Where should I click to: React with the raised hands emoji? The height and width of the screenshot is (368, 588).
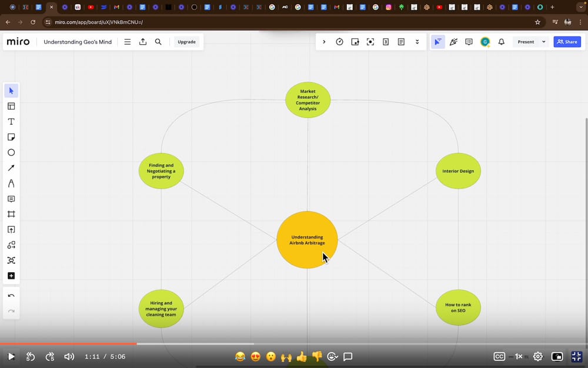[286, 357]
